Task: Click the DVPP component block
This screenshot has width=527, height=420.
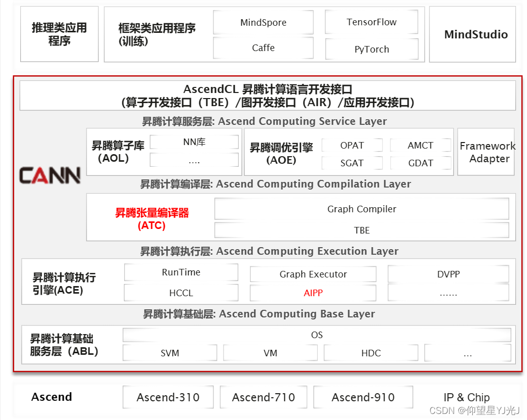Action: (x=448, y=273)
